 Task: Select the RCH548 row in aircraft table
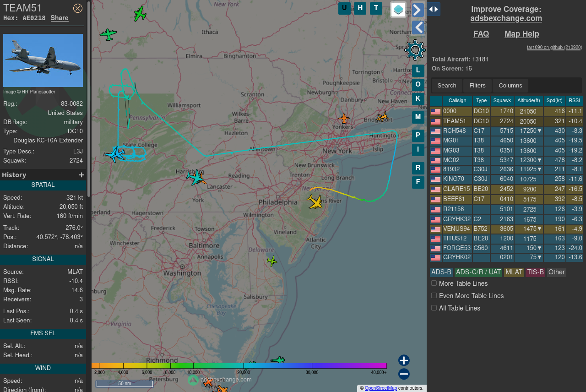[x=506, y=131]
